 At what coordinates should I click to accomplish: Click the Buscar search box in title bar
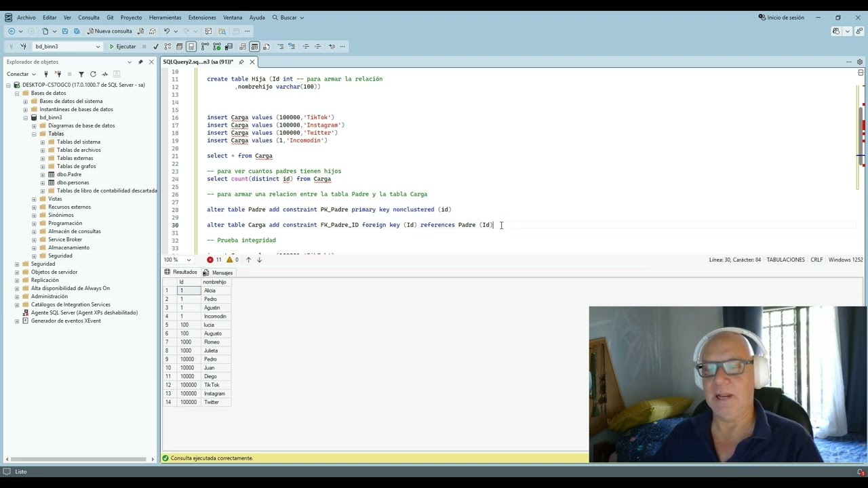click(289, 18)
